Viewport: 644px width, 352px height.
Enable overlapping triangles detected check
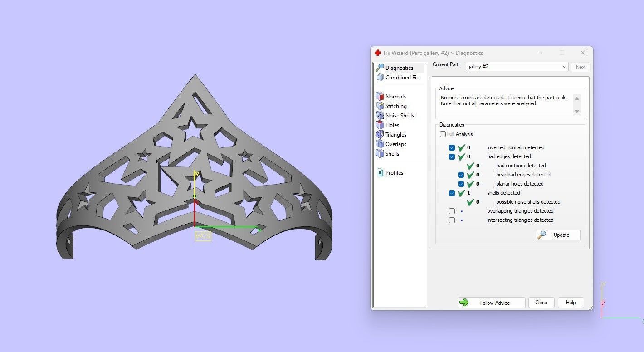point(452,211)
